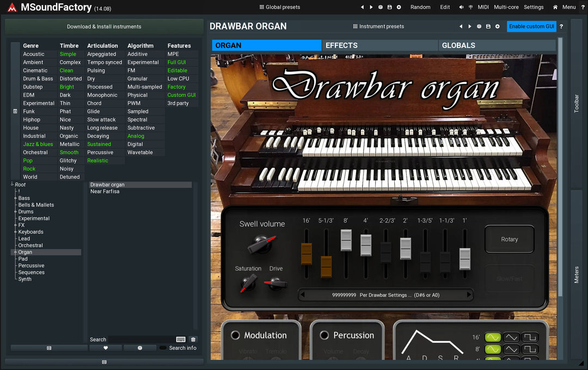588x370 pixels.
Task: Click the Rotary button
Action: tap(509, 239)
